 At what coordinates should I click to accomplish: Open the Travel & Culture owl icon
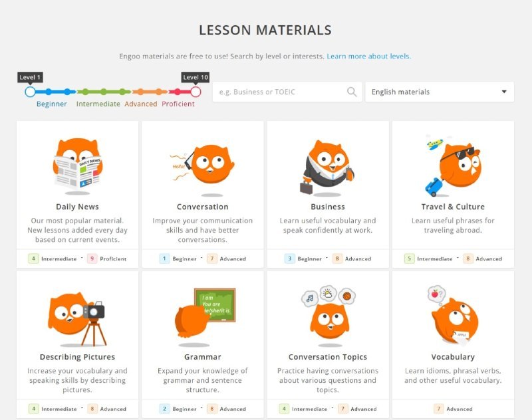click(x=453, y=165)
